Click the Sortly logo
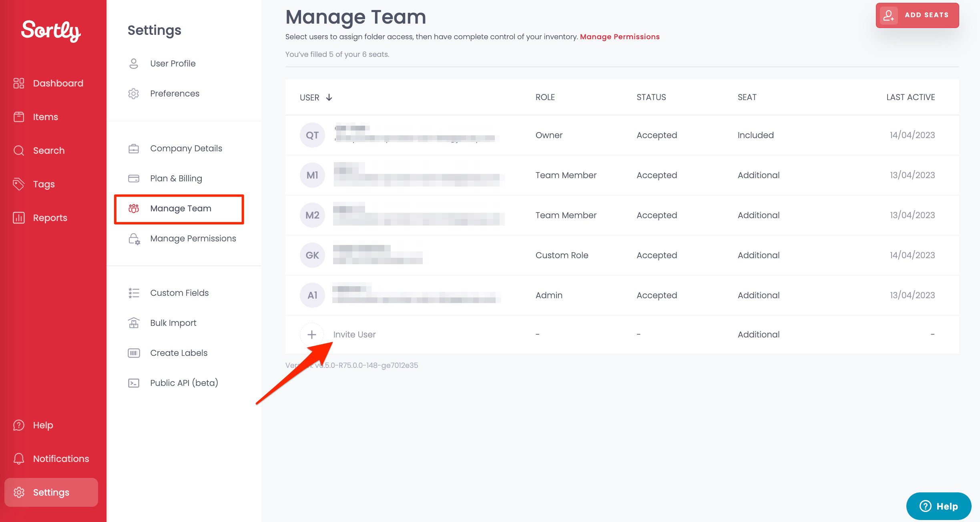Image resolution: width=980 pixels, height=522 pixels. (x=51, y=31)
